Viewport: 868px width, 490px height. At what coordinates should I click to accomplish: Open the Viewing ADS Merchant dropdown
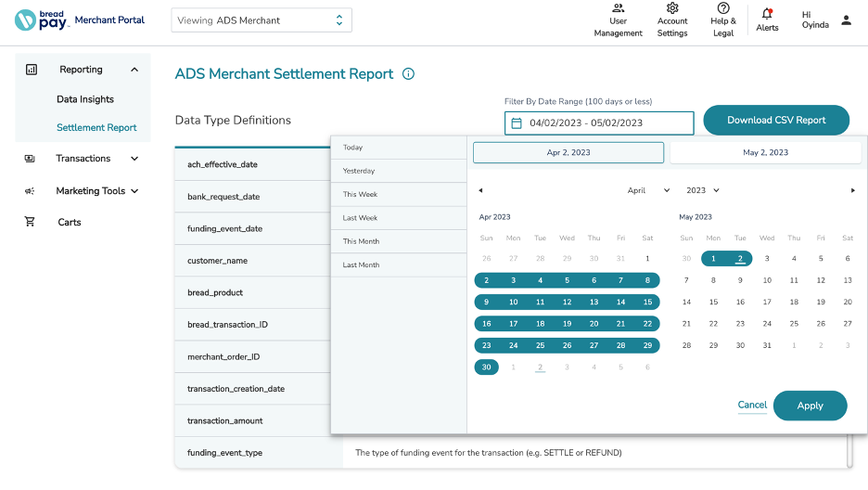[262, 20]
